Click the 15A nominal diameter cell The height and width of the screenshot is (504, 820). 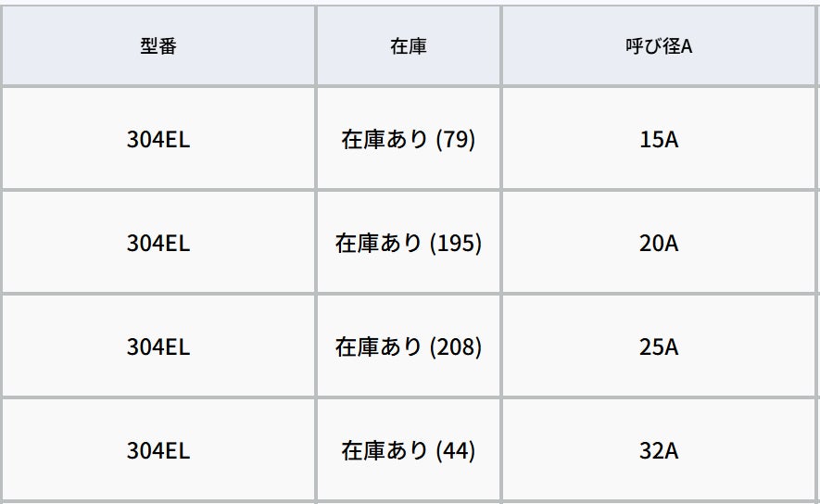pos(659,140)
